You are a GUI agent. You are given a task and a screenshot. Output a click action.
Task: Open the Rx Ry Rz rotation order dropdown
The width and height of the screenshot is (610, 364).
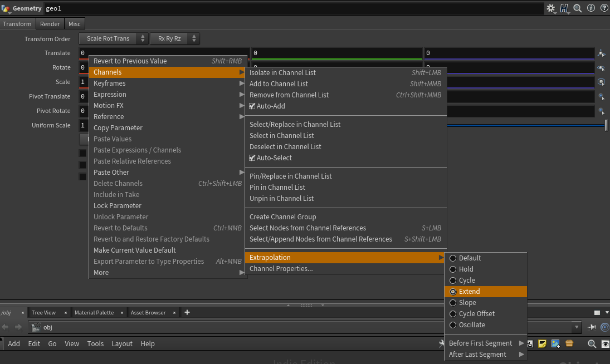[175, 38]
